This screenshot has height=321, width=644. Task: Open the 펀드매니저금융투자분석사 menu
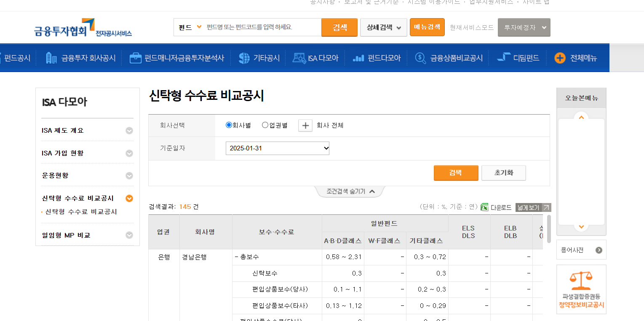184,58
